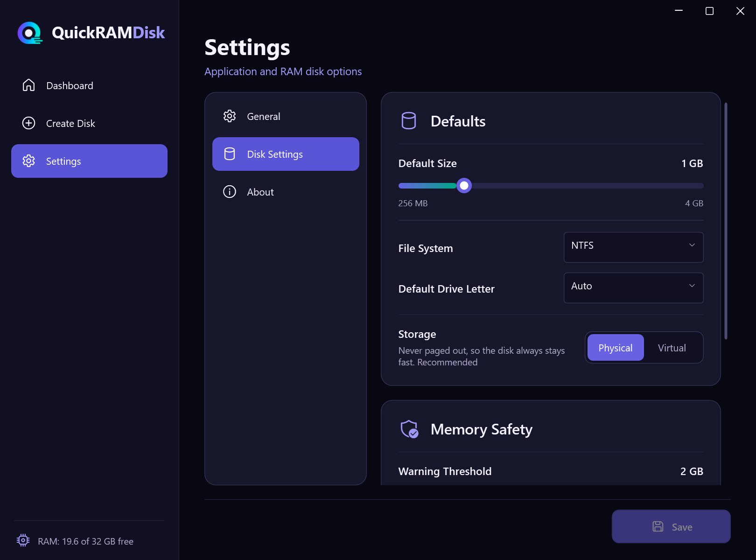Save the settings
Viewport: 756px width, 560px height.
(x=671, y=526)
